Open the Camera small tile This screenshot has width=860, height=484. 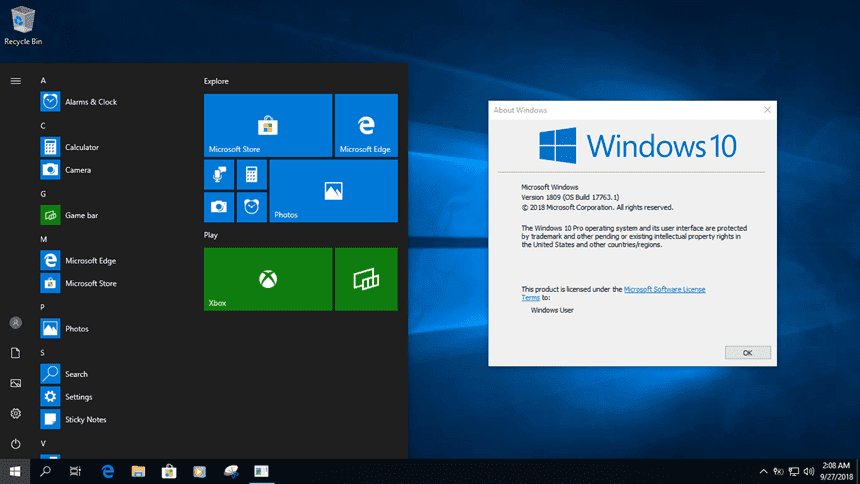coord(219,207)
